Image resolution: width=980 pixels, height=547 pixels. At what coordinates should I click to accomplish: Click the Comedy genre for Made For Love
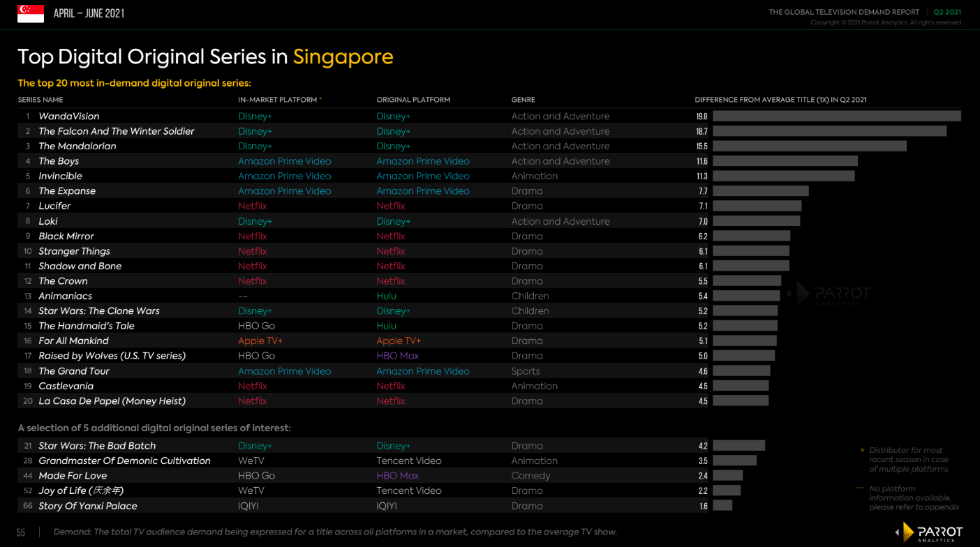(530, 476)
